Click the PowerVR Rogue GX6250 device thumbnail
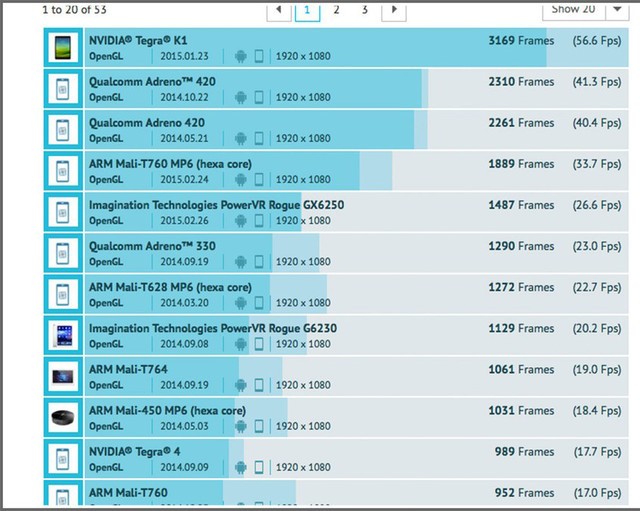The width and height of the screenshot is (640, 511). point(63,212)
